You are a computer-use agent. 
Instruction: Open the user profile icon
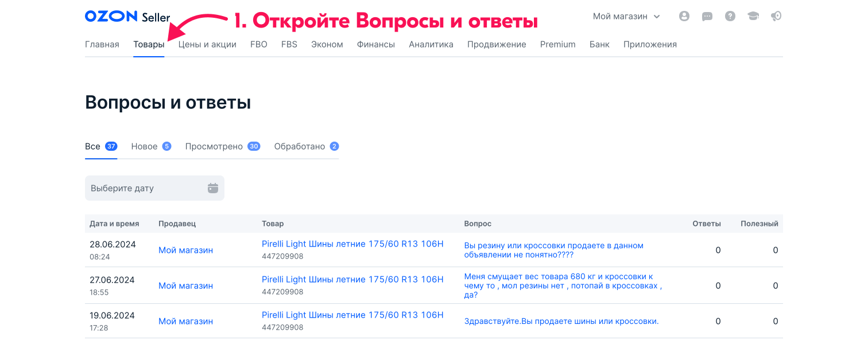click(684, 16)
